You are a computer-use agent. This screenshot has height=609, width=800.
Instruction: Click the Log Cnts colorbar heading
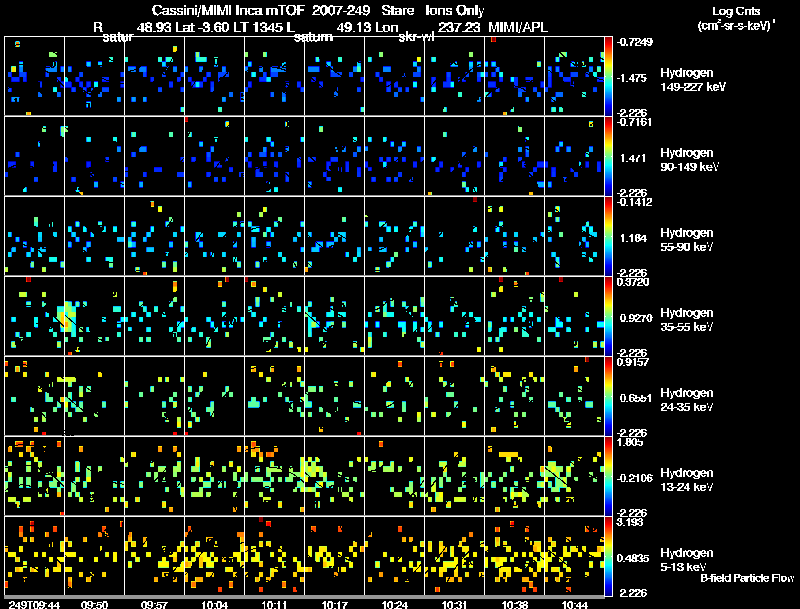[x=736, y=11]
